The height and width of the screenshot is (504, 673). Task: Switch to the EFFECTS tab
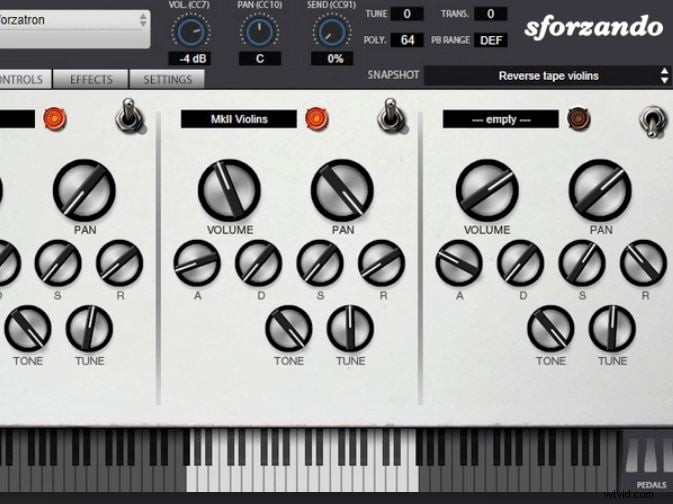pyautogui.click(x=91, y=79)
